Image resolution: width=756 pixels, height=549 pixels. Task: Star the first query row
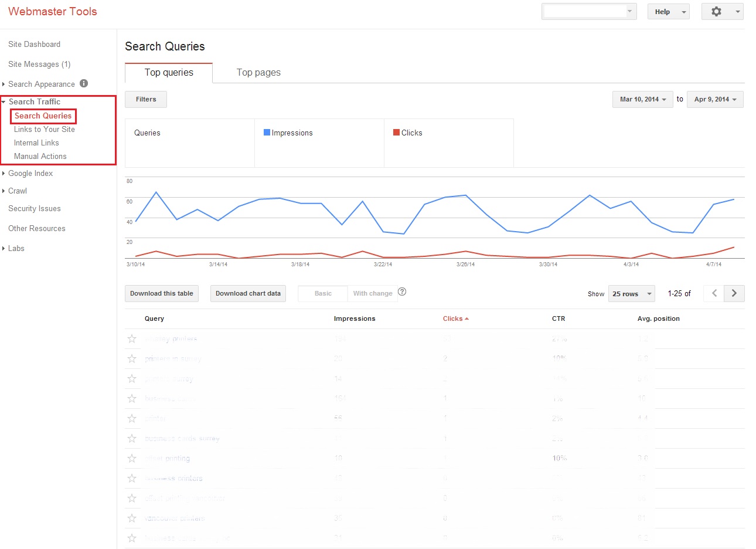click(132, 338)
